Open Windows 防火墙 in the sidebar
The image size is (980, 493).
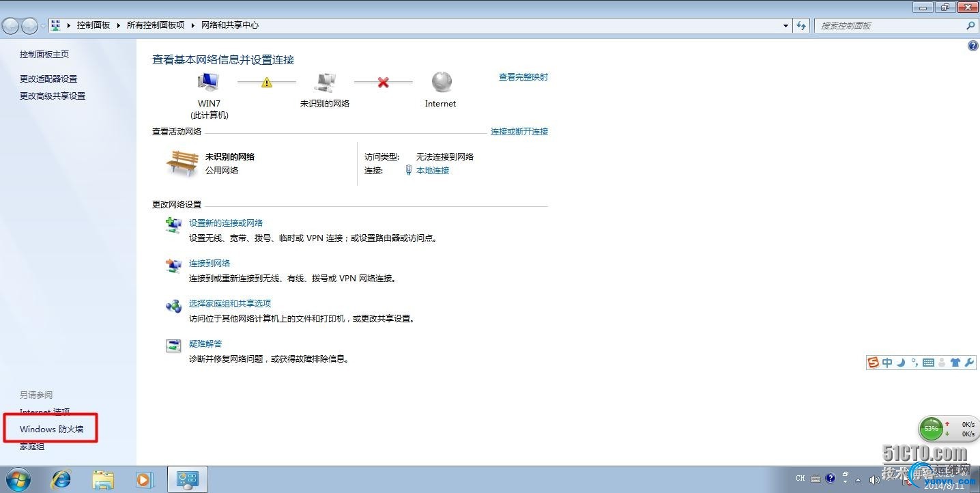click(x=52, y=429)
